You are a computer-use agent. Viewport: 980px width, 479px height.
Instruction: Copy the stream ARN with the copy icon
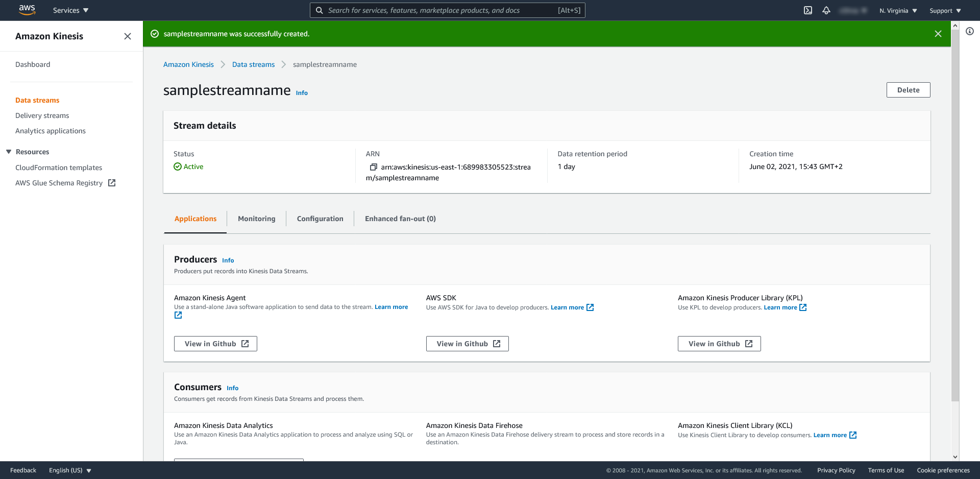[x=373, y=167]
